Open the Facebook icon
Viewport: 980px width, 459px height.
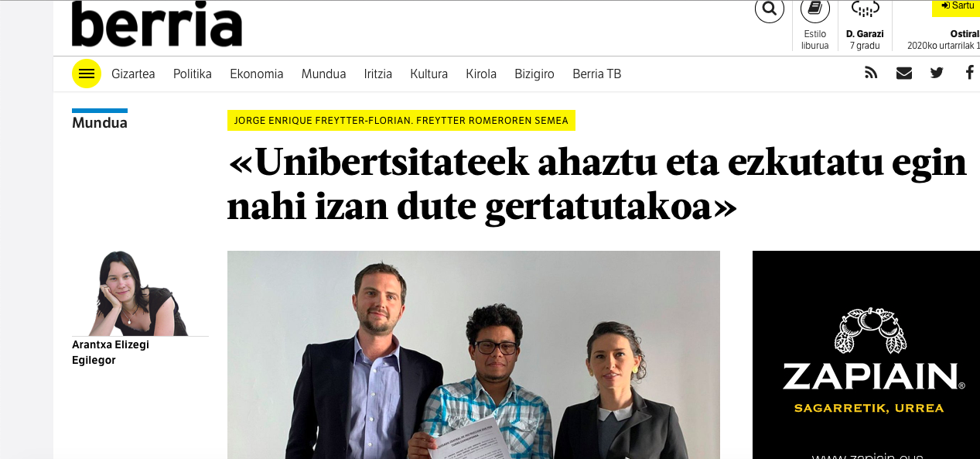coord(970,74)
